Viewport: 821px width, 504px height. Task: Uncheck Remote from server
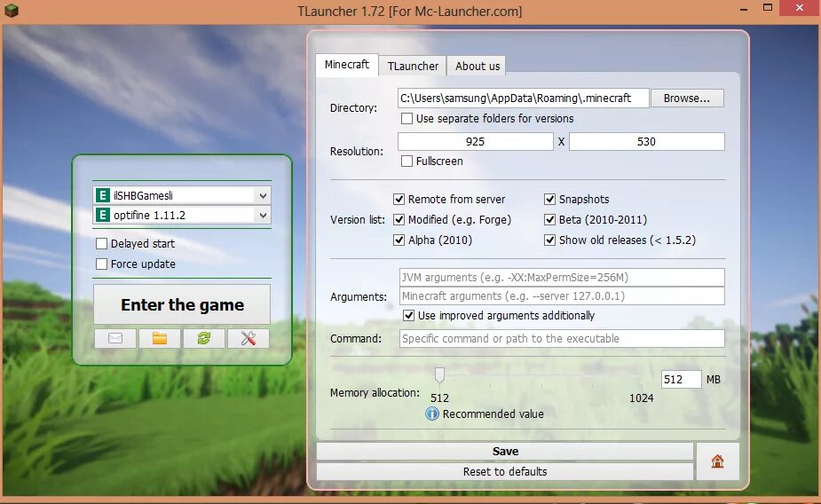click(x=399, y=200)
